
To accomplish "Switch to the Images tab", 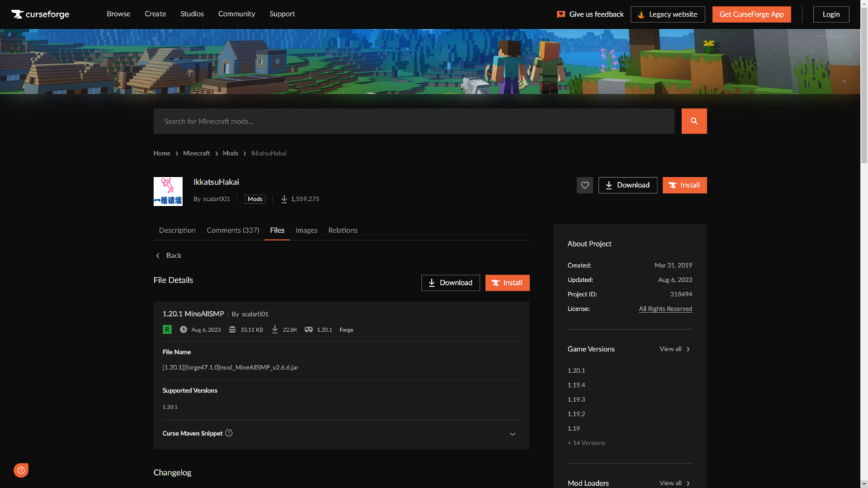I will [x=306, y=230].
